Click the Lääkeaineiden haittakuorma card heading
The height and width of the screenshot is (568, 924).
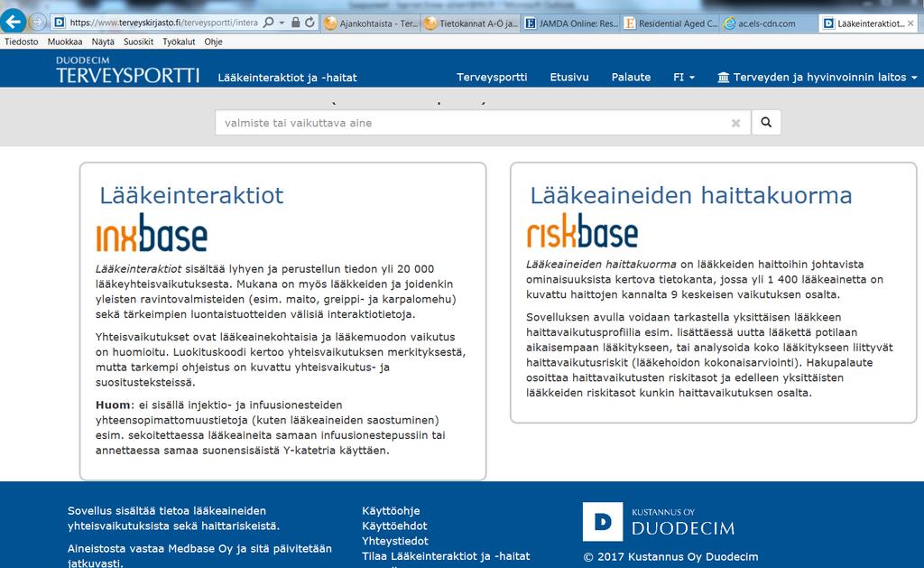tap(691, 195)
